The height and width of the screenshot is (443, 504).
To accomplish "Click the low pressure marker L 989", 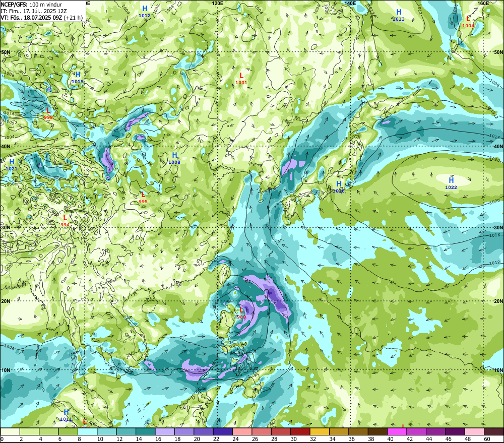I will click(241, 313).
